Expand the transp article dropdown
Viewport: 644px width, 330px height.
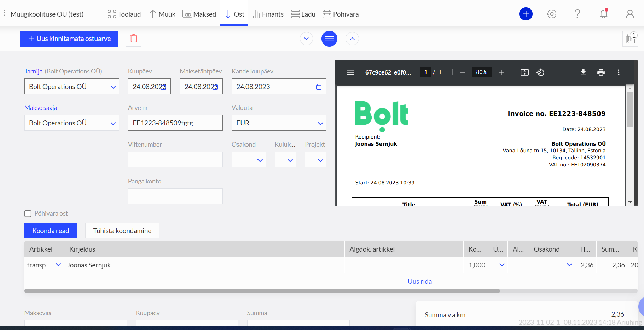(58, 265)
